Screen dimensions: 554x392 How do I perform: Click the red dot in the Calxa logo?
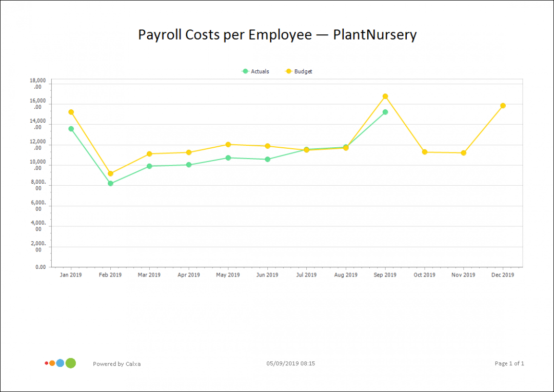[46, 363]
